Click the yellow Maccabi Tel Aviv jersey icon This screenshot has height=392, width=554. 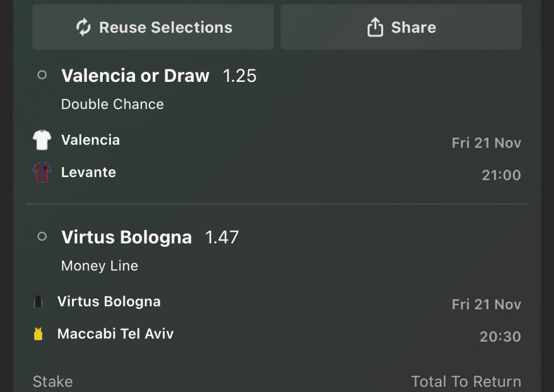click(38, 334)
